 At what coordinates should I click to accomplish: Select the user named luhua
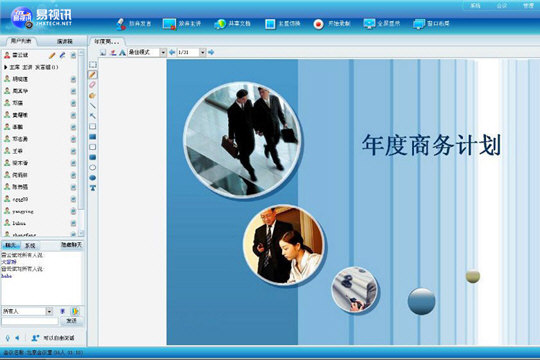pyautogui.click(x=19, y=223)
